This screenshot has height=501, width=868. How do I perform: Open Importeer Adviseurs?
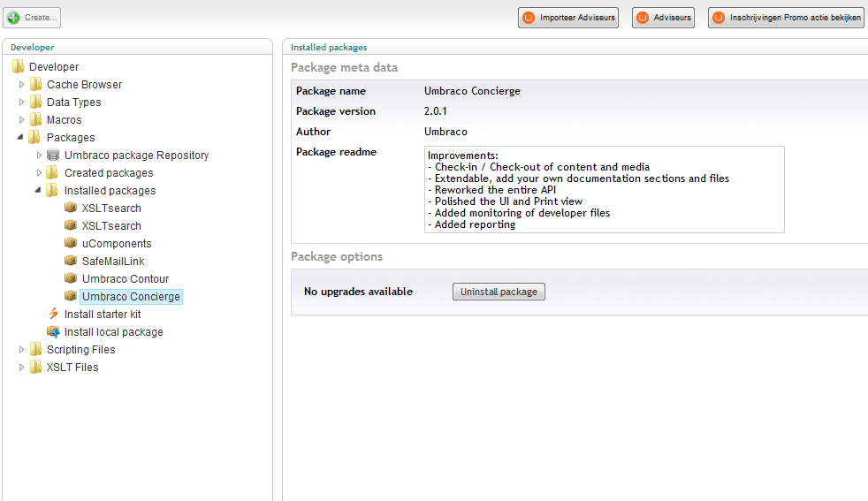click(x=568, y=18)
